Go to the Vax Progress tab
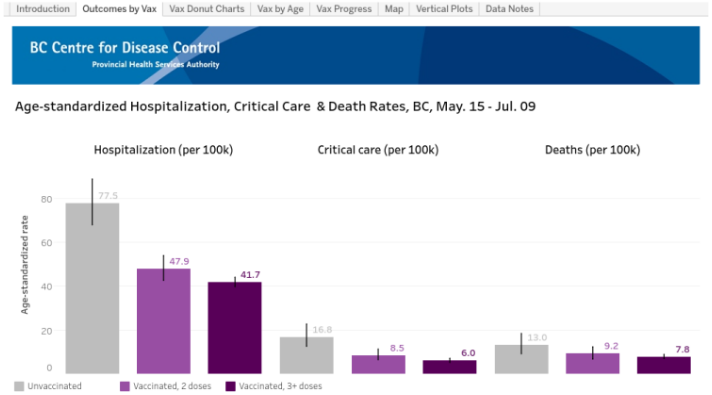712x395 pixels. point(344,9)
